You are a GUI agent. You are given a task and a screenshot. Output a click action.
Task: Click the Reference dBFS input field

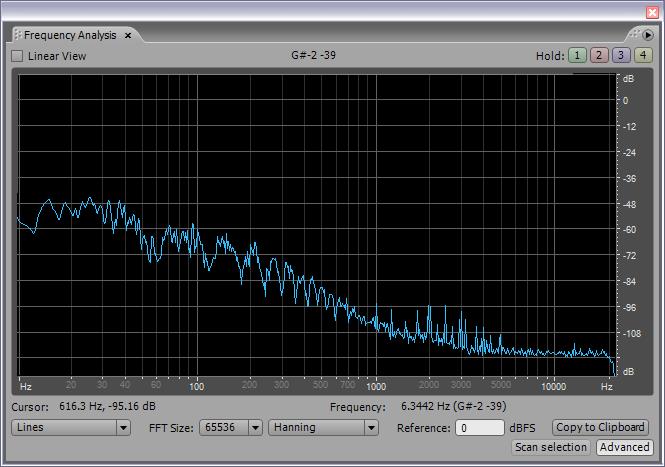coord(480,428)
